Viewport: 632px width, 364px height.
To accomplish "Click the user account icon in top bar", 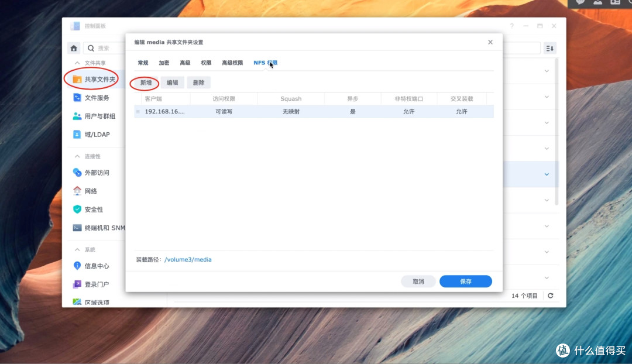I will [x=597, y=2].
